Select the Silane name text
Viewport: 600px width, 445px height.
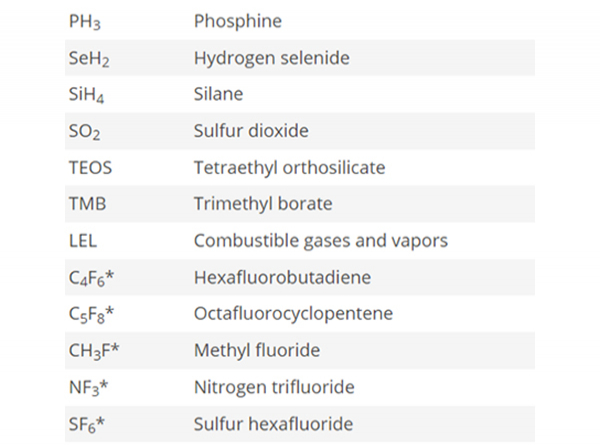coord(218,94)
